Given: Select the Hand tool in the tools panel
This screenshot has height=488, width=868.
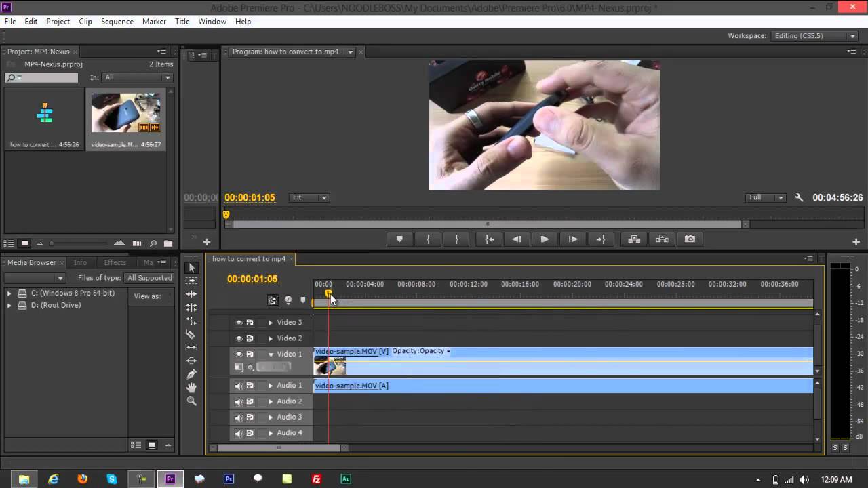Looking at the screenshot, I should (191, 388).
